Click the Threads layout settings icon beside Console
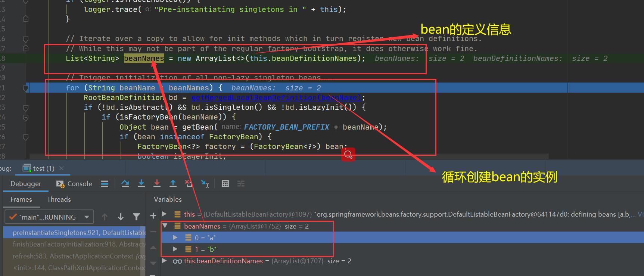 click(x=105, y=184)
